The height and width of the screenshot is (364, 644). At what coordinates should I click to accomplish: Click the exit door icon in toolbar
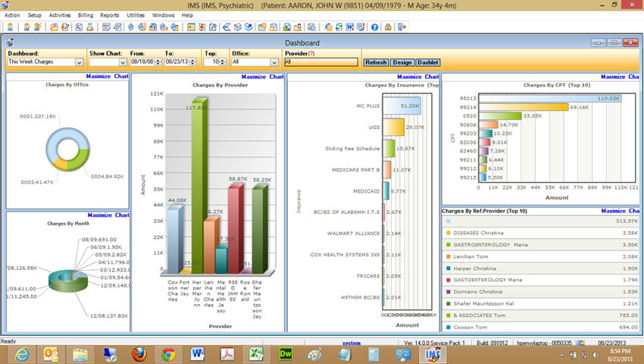tap(402, 27)
